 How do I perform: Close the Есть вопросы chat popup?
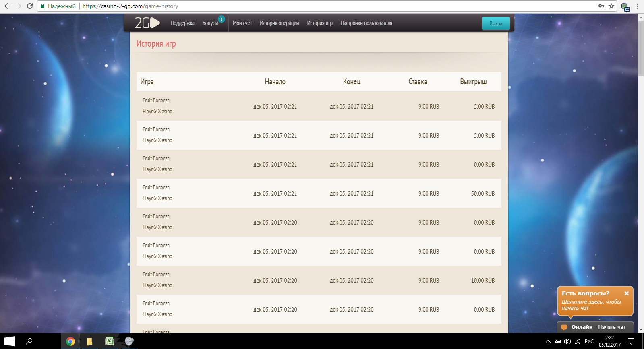(626, 293)
